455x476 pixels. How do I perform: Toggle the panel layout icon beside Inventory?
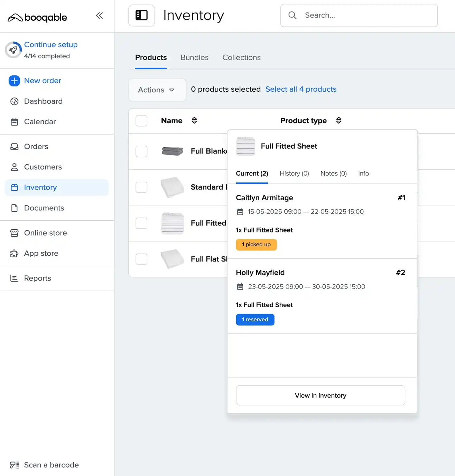click(141, 15)
